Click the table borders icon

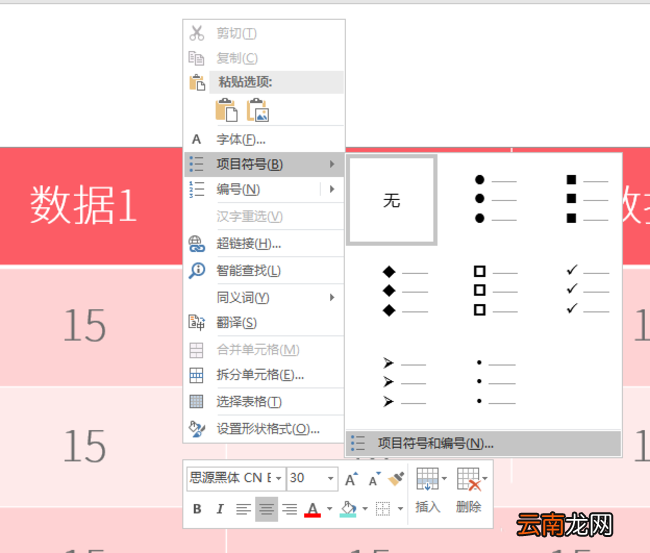[x=383, y=509]
